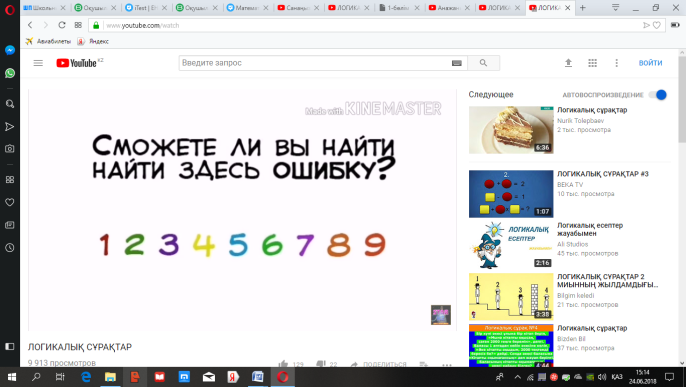Switch to the iTest tab
This screenshot has width=686, height=387.
pos(146,8)
